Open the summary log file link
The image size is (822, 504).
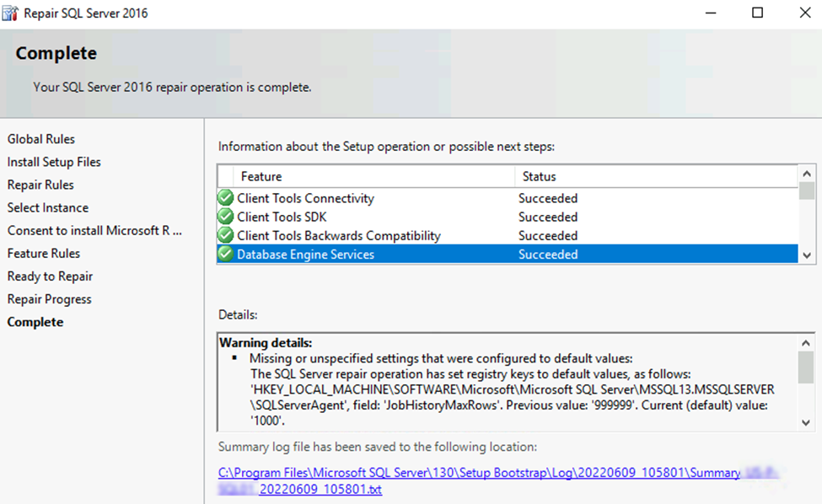click(x=498, y=480)
